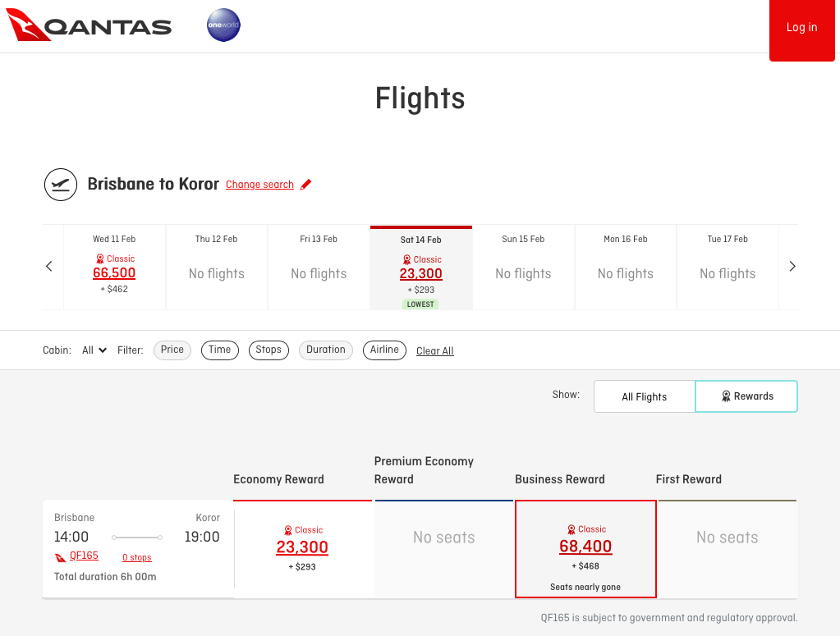The image size is (840, 636).
Task: Click the 14:00 departure time
Action: 71,537
